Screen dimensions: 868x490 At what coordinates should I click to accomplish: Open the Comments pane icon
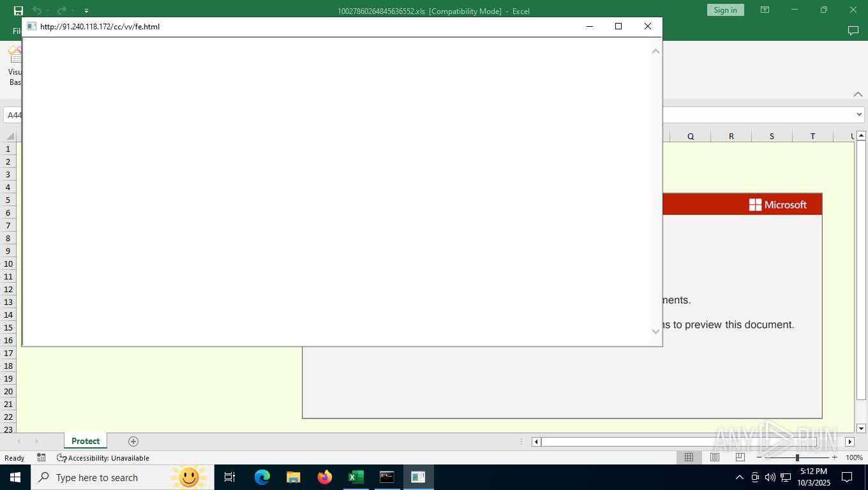853,31
